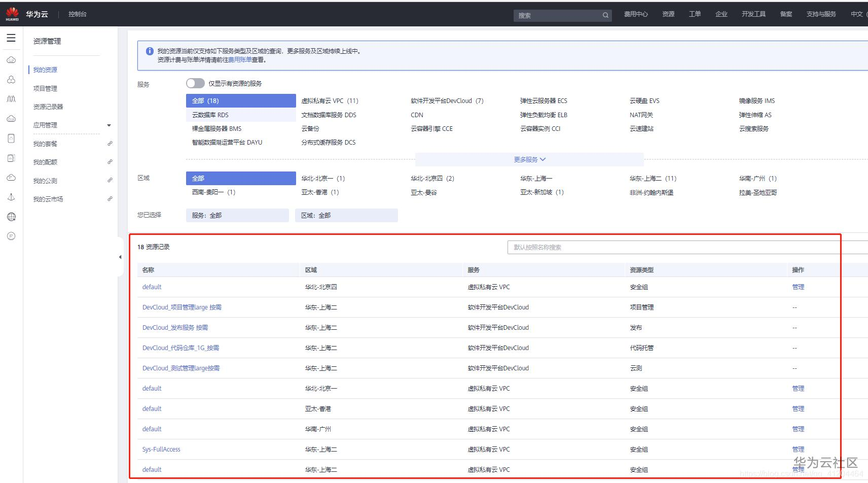The image size is (868, 483).
Task: Click the 服务: 全部 selected filter tag
Action: tap(237, 215)
